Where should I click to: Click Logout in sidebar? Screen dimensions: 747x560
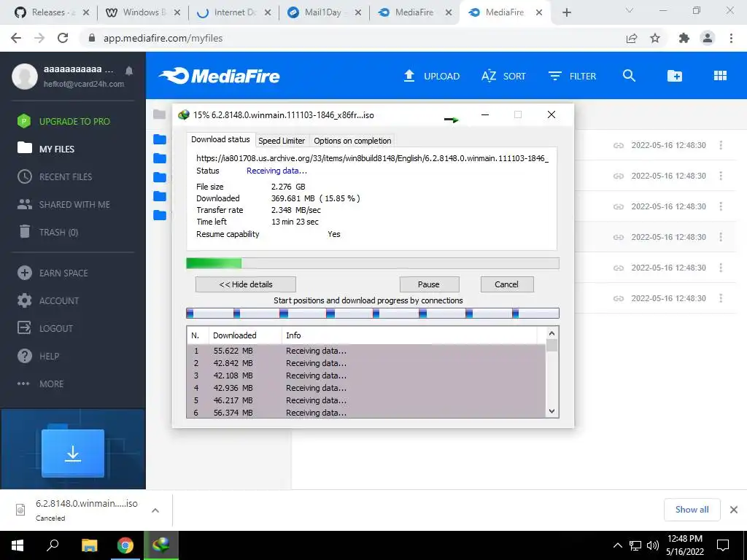[45, 328]
